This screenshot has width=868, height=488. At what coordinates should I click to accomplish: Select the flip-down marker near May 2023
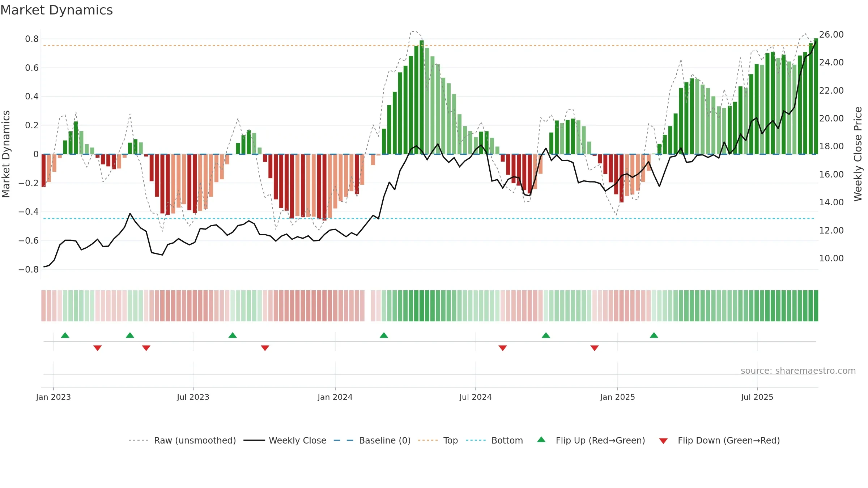click(146, 348)
